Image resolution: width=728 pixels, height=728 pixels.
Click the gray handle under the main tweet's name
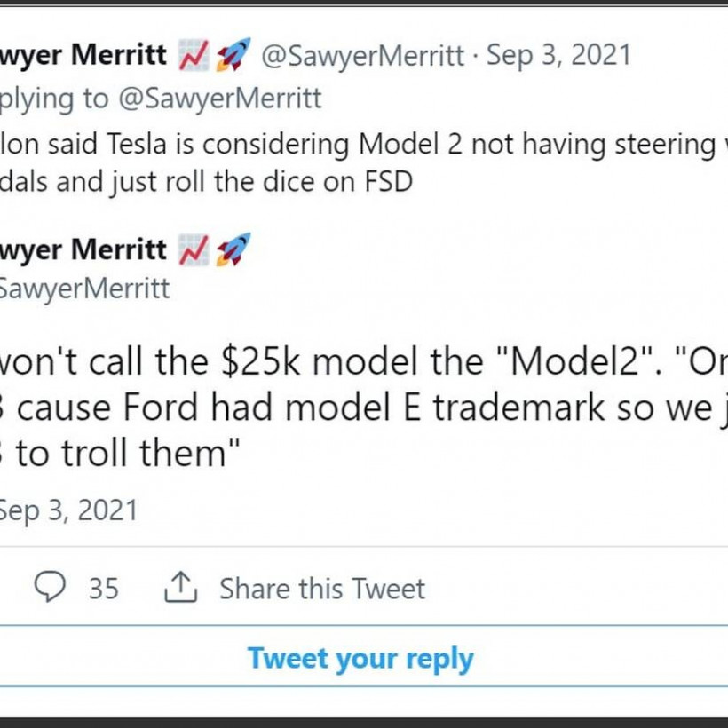(x=84, y=289)
